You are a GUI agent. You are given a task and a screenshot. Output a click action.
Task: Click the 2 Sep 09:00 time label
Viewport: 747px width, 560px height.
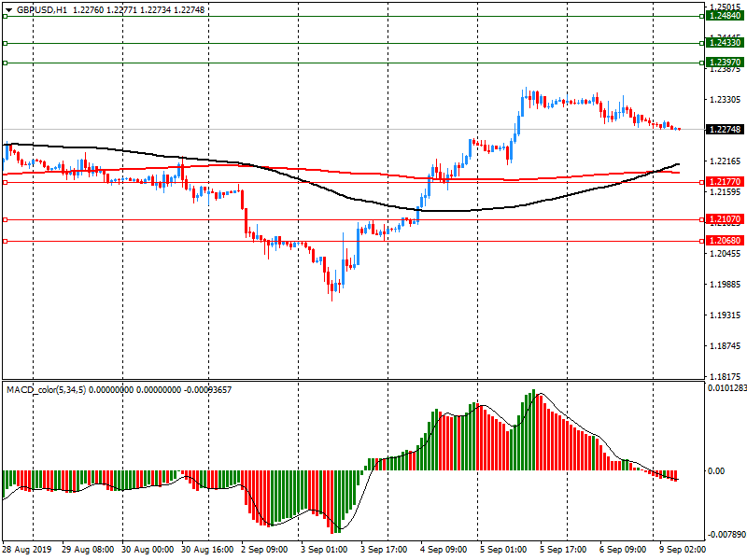pos(264,550)
